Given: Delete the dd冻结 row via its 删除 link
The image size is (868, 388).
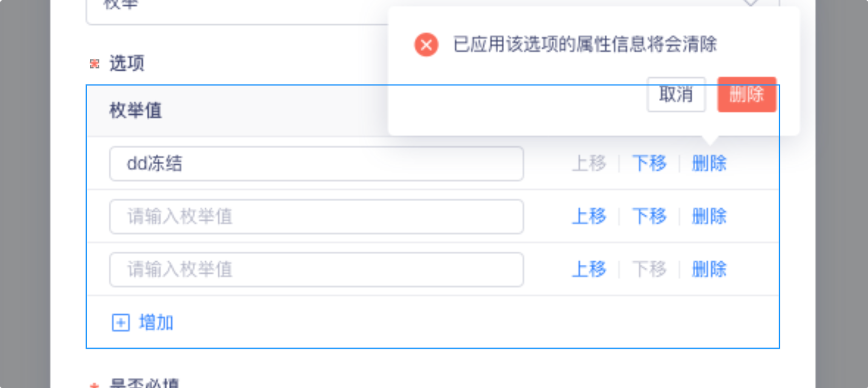Looking at the screenshot, I should pos(708,164).
